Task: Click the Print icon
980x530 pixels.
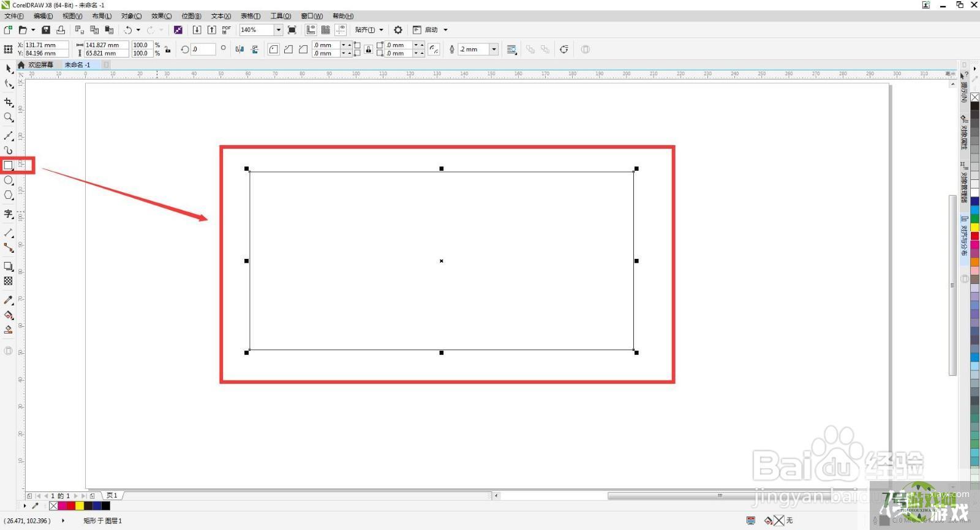Action: point(61,29)
